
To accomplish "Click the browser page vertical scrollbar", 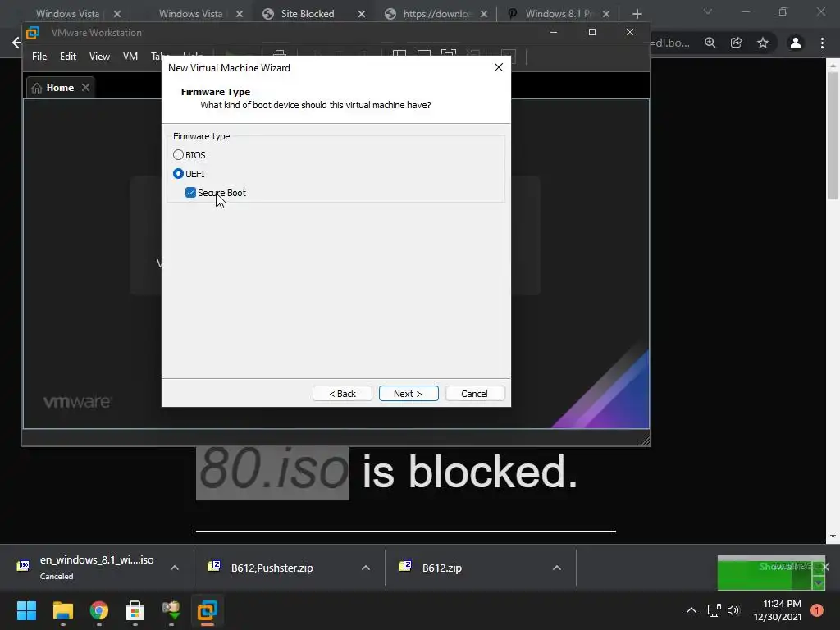I will [833, 135].
